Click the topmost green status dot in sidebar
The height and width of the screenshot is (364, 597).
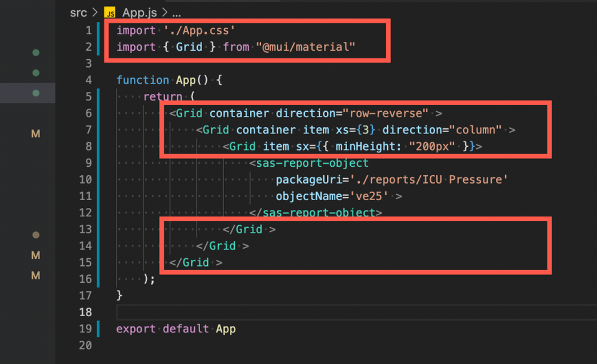coord(36,53)
